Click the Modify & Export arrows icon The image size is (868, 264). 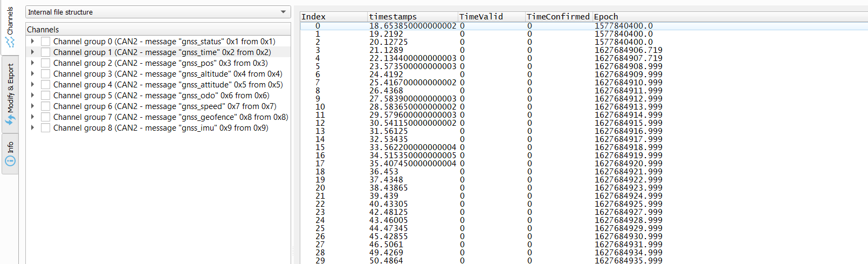10,119
